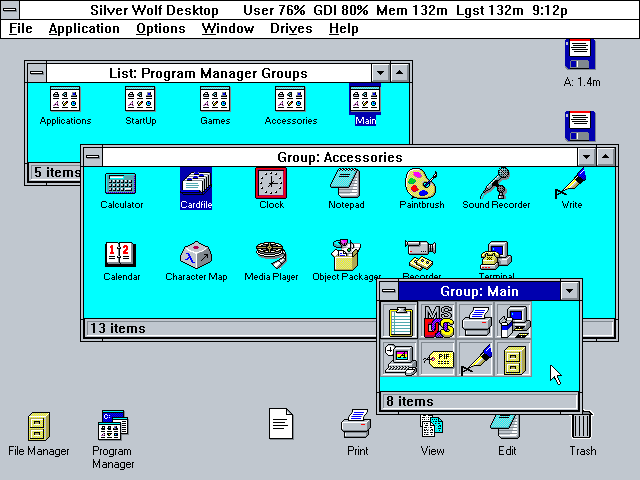
Task: Select the Terminal phone-and-computer icon
Action: click(496, 255)
